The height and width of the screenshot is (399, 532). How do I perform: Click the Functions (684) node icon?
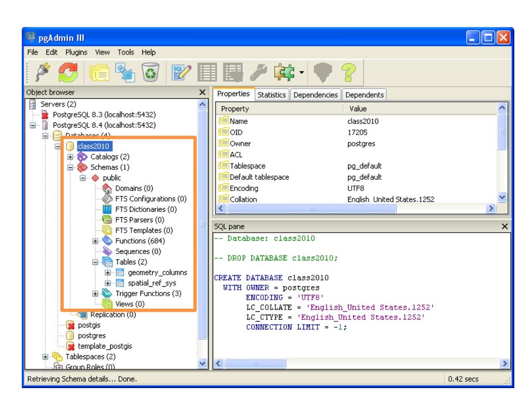point(107,241)
